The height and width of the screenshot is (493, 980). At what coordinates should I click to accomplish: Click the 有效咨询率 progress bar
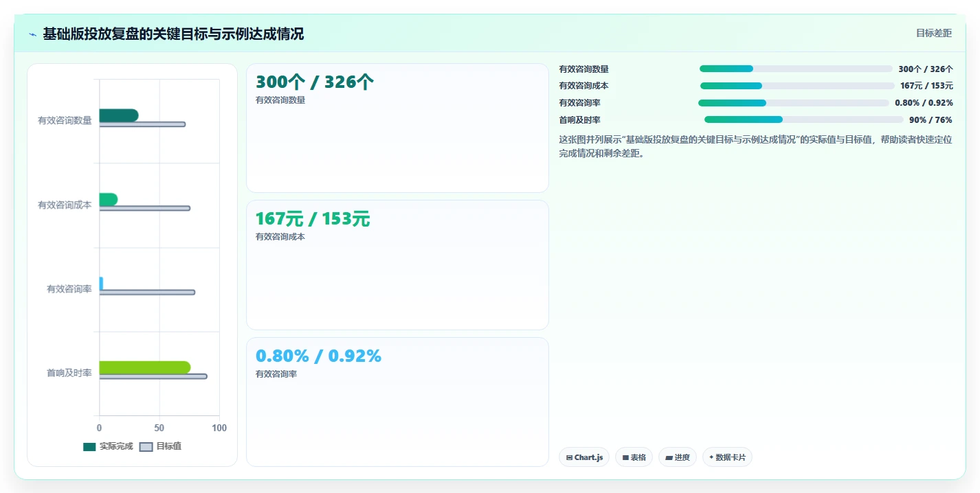tap(794, 103)
